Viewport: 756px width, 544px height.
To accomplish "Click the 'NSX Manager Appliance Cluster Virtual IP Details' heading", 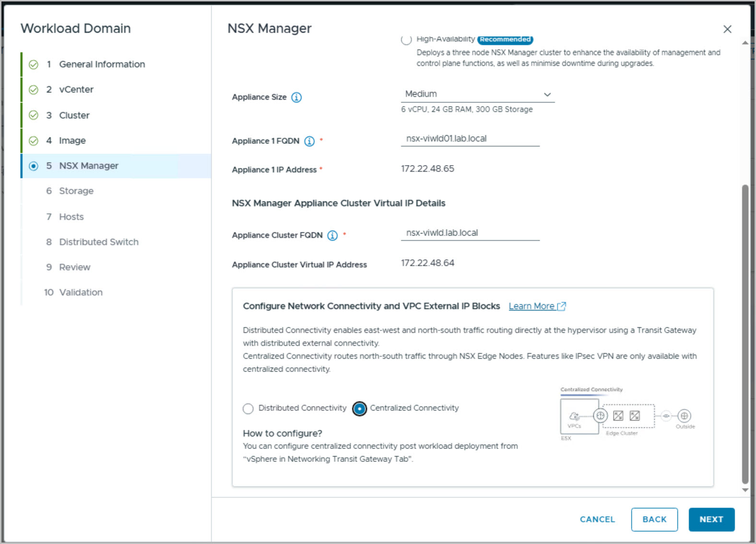I will click(x=339, y=203).
